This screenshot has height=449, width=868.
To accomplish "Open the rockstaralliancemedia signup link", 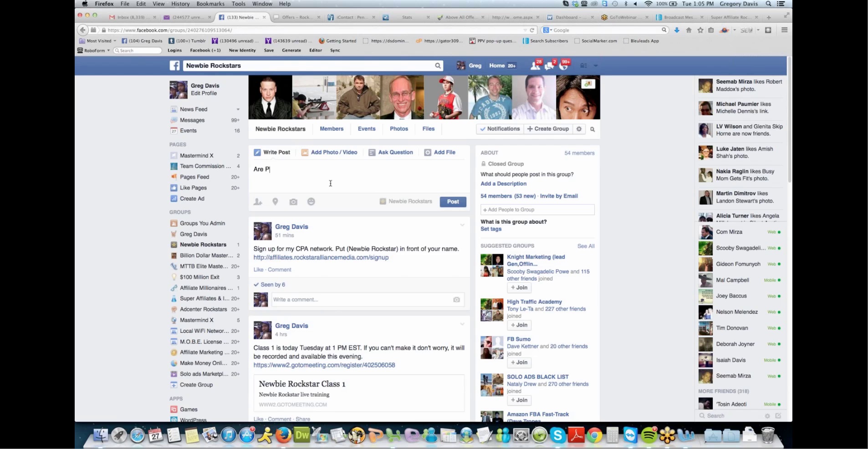I will 321,258.
